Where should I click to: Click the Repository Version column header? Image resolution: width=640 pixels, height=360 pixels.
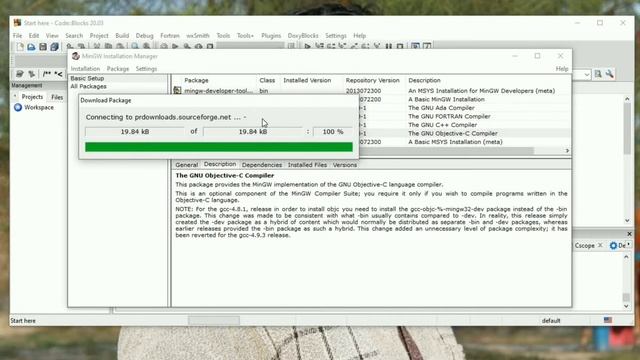point(372,80)
